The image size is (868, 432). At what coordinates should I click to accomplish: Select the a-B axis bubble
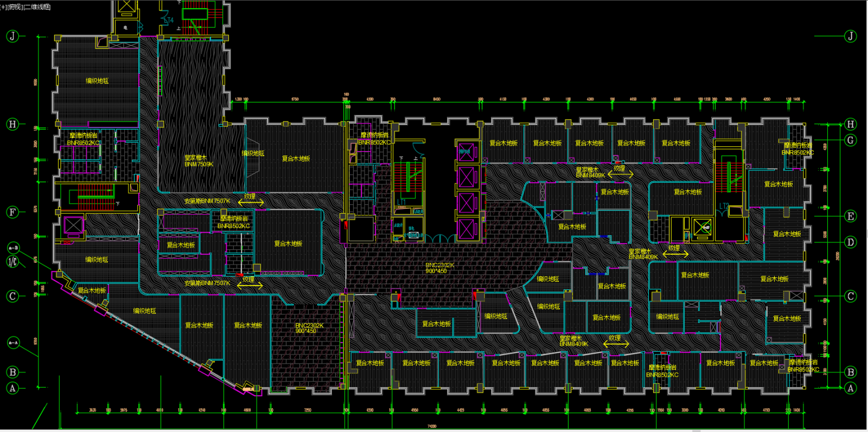pos(13,248)
